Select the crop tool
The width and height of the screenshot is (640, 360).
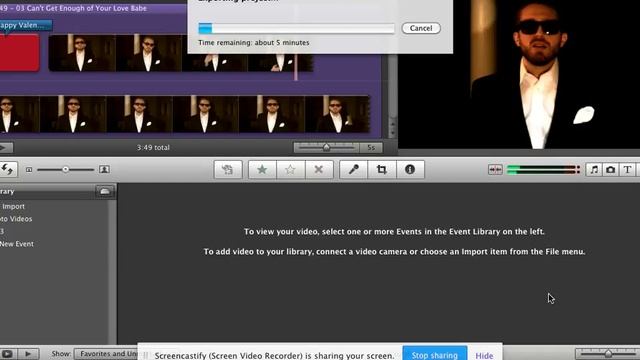pos(382,169)
